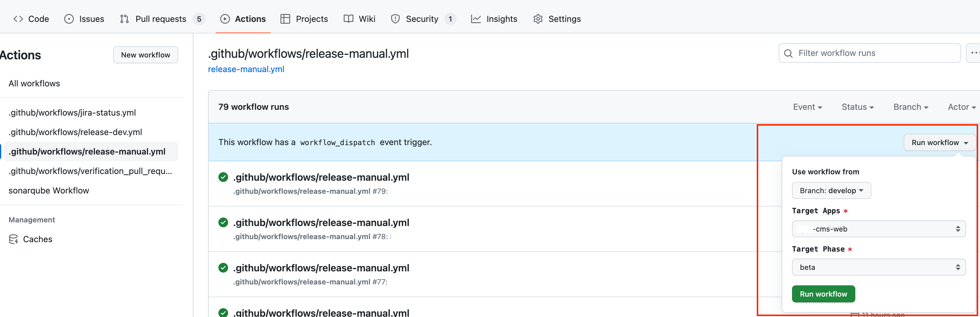The width and height of the screenshot is (980, 317).
Task: Click the New workflow button
Action: click(145, 55)
